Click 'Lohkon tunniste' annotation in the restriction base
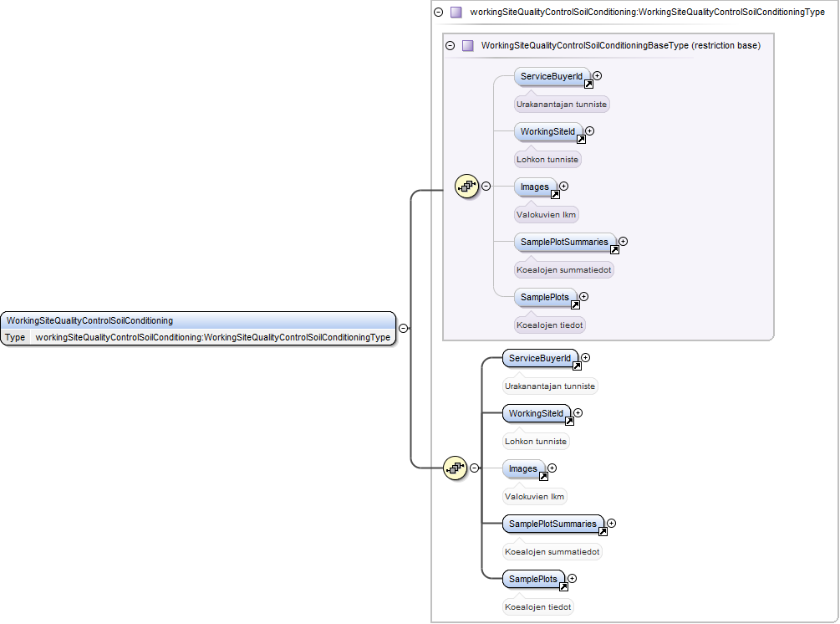The image size is (840, 624). (547, 160)
